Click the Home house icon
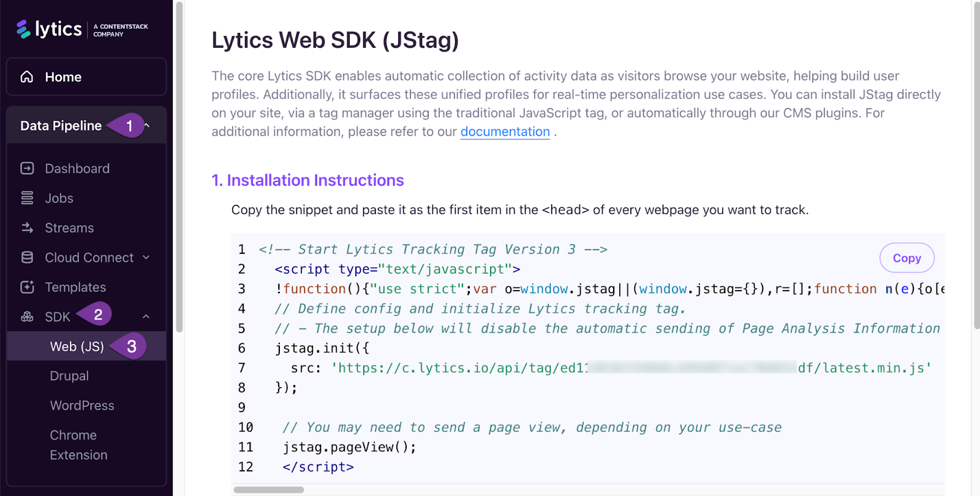This screenshot has width=980, height=496. [x=27, y=77]
